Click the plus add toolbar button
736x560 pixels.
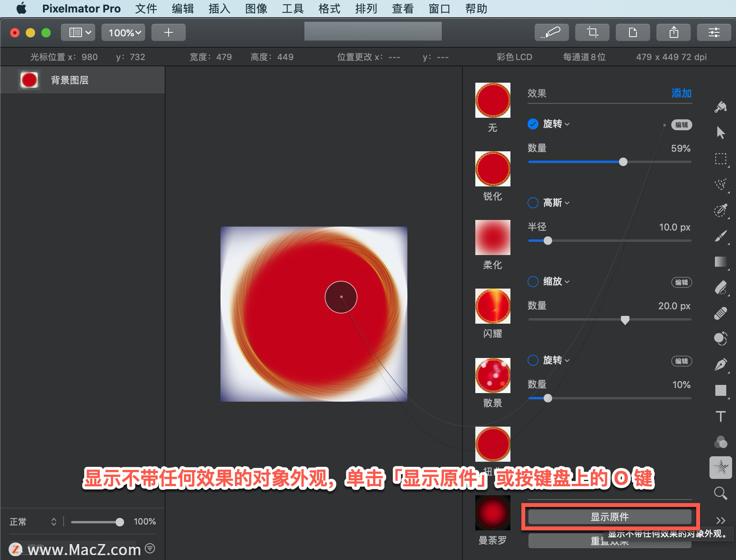[168, 32]
